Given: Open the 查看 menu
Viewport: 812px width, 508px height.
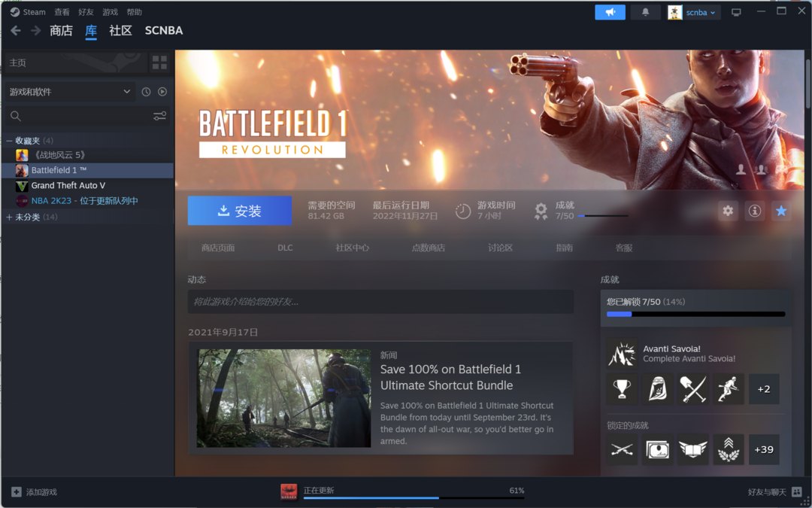Looking at the screenshot, I should click(62, 12).
